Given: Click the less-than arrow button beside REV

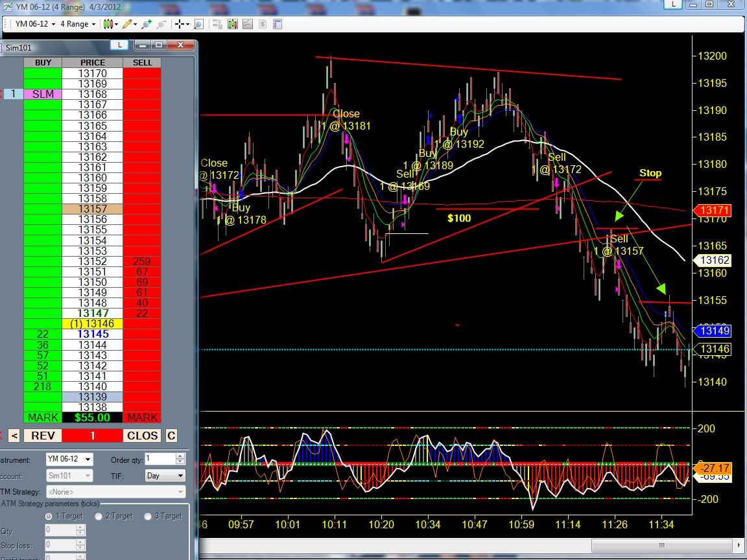Looking at the screenshot, I should [x=14, y=436].
